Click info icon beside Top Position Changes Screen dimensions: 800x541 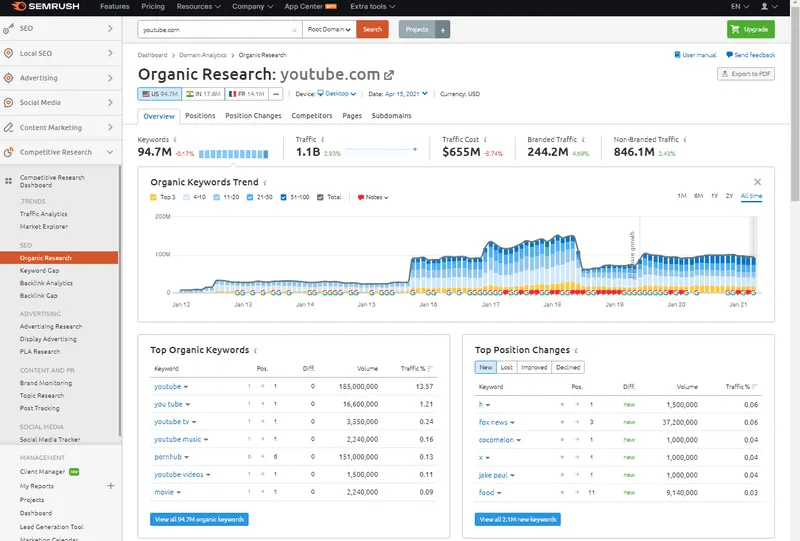(x=576, y=351)
